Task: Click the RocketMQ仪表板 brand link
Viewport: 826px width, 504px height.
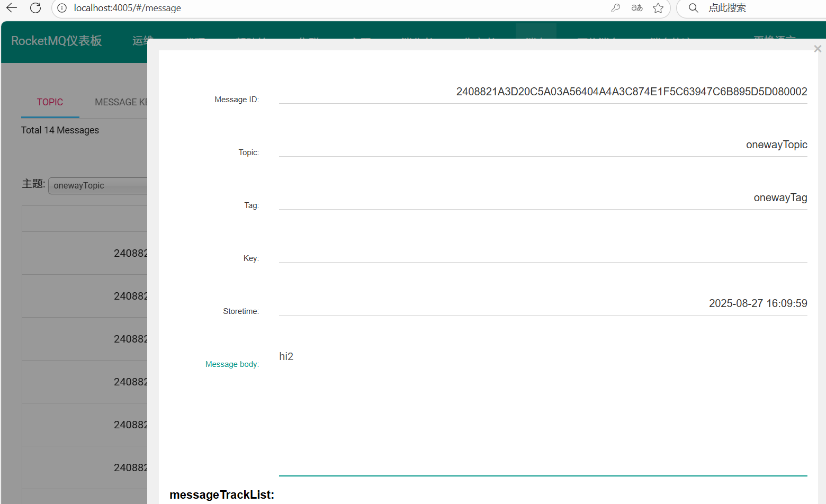Action: point(56,41)
